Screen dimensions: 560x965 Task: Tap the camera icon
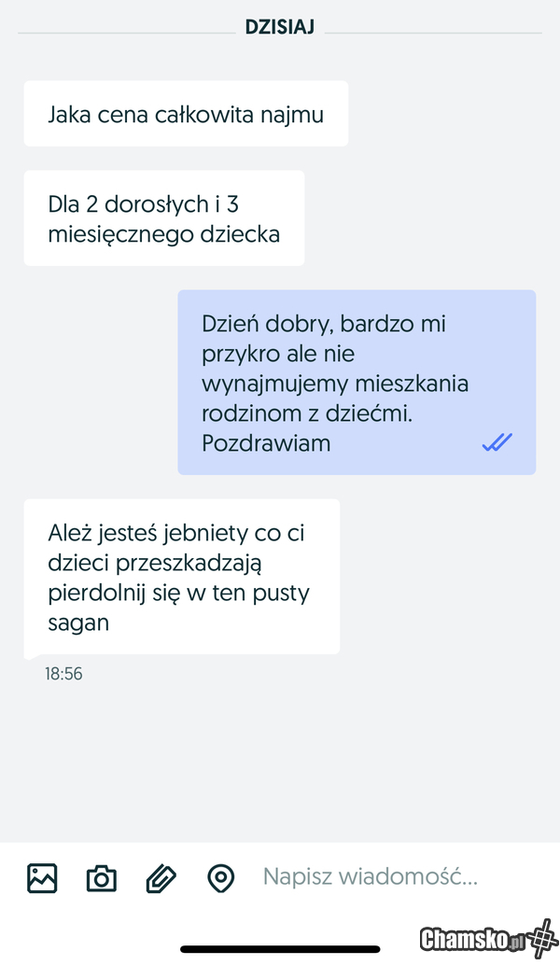point(101,878)
